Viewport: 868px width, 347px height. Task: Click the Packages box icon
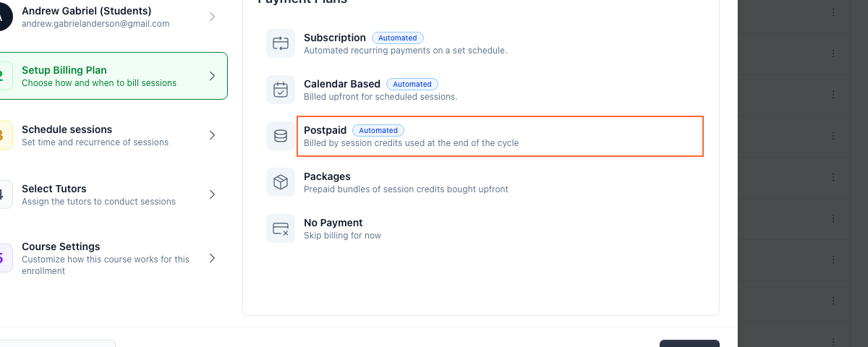tap(281, 182)
